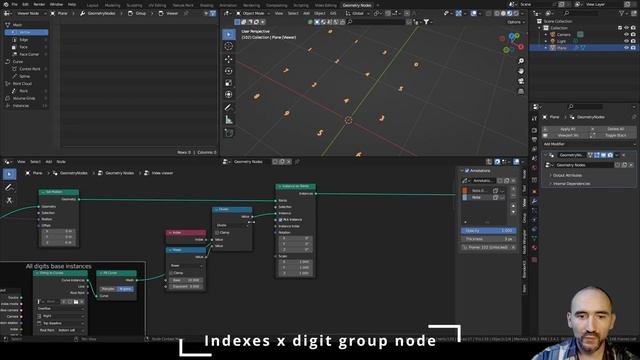Select Instances row in spreadsheet
This screenshot has height=360, width=640.
pyautogui.click(x=26, y=106)
